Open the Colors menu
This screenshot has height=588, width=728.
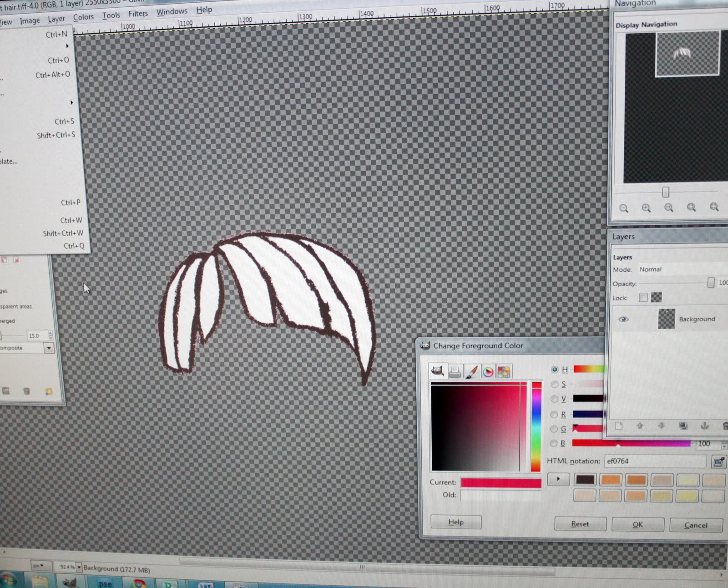click(x=83, y=16)
